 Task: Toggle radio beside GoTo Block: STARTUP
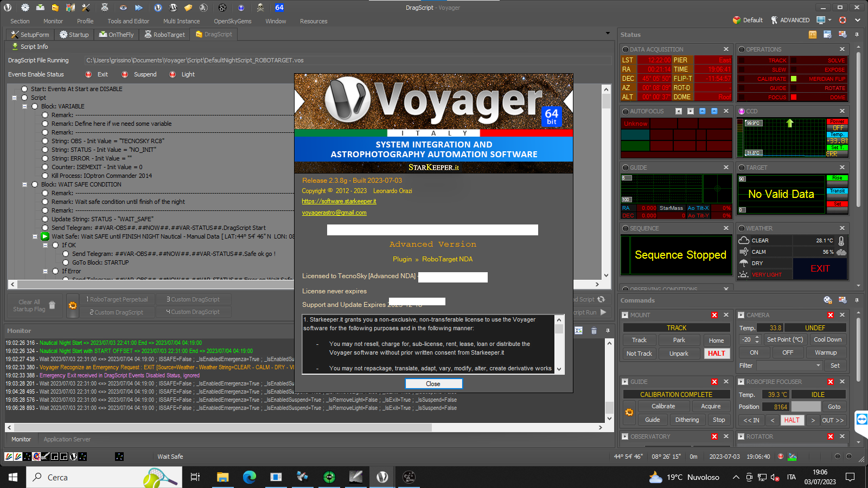coord(66,262)
